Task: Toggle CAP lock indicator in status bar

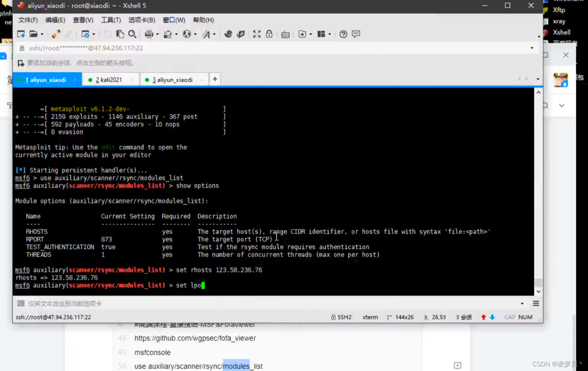Action: click(x=510, y=317)
